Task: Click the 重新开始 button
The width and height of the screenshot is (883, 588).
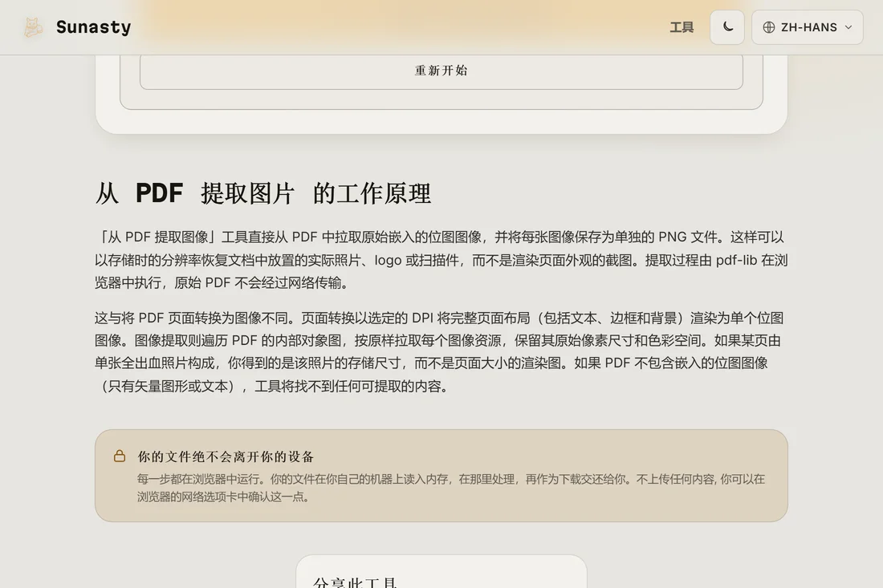Action: (441, 71)
